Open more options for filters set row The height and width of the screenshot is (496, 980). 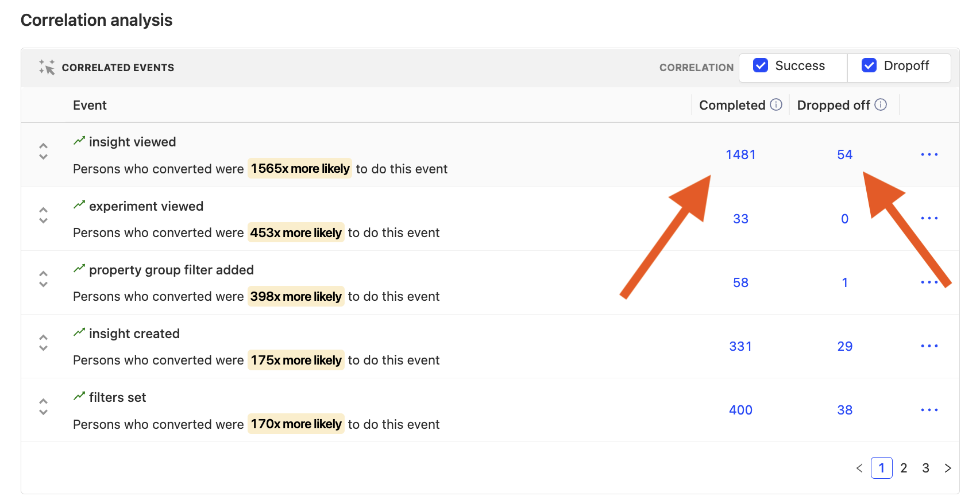[x=929, y=410]
